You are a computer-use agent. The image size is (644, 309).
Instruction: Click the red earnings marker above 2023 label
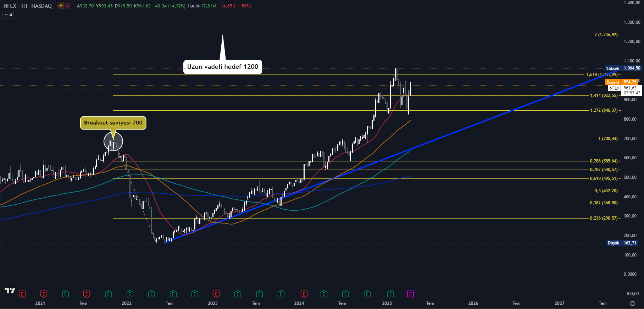click(x=216, y=294)
